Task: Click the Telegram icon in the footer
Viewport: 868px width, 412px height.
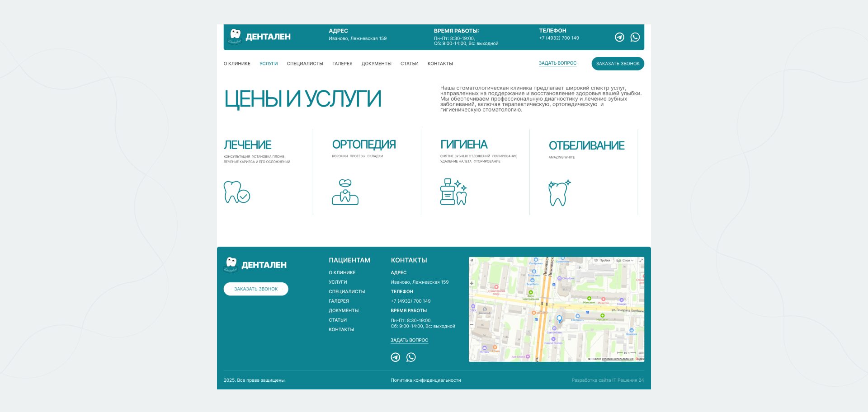Action: click(396, 357)
